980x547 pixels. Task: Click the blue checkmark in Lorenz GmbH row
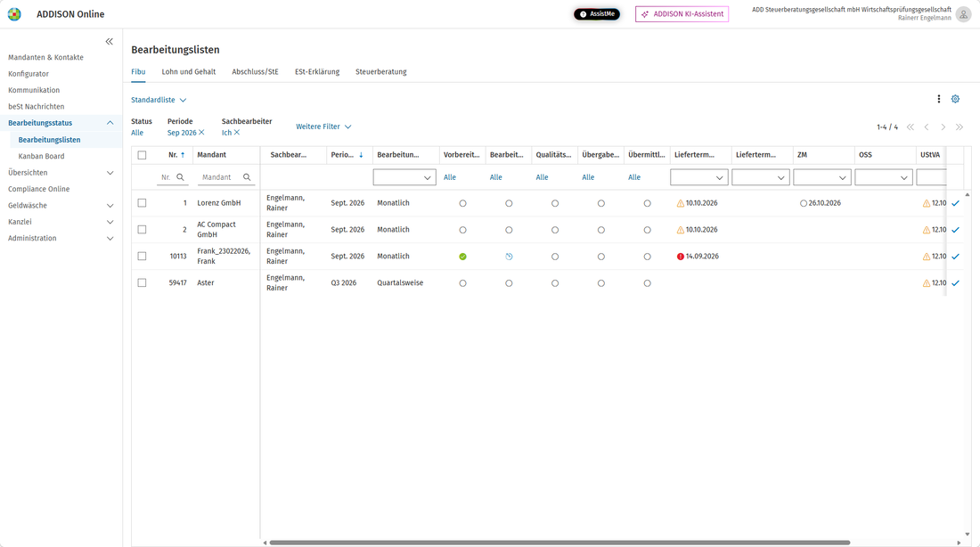tap(956, 203)
